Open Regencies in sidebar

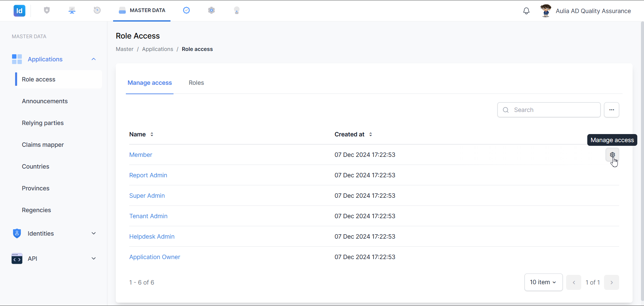click(x=36, y=210)
